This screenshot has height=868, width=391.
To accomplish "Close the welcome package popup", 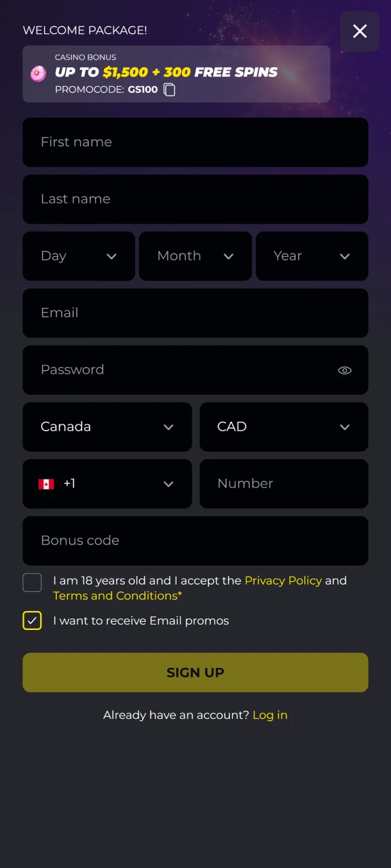I will [360, 31].
